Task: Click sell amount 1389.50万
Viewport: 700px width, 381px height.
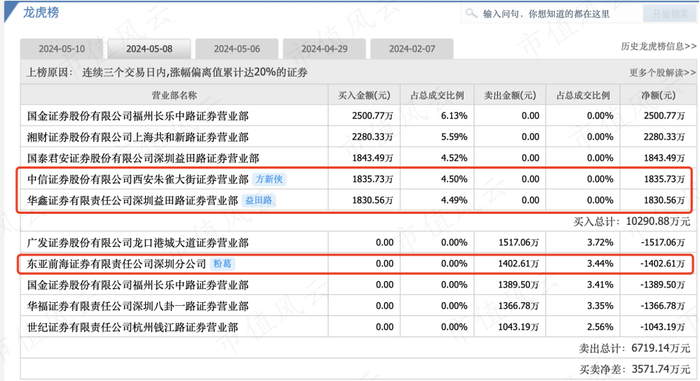Action: [519, 285]
